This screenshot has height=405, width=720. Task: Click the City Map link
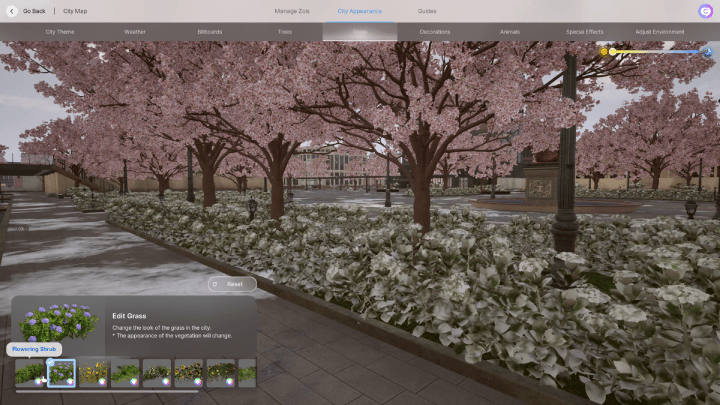click(x=75, y=11)
